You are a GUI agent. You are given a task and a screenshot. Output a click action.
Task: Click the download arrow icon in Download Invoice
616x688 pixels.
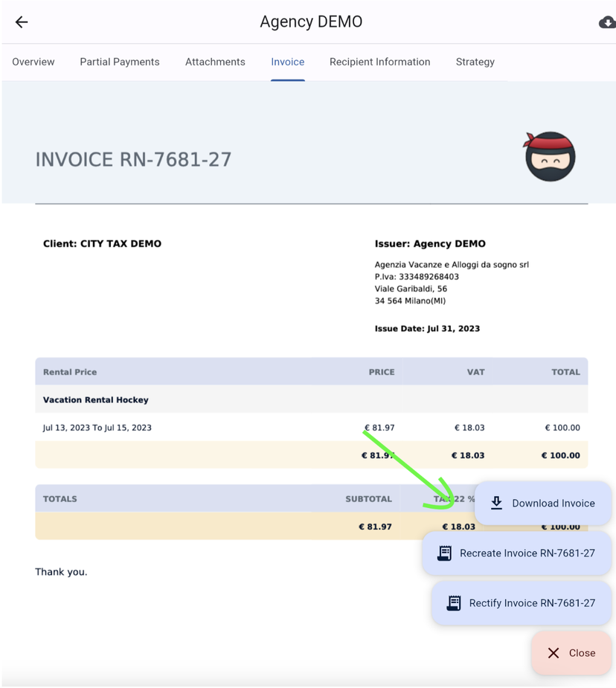click(x=496, y=504)
